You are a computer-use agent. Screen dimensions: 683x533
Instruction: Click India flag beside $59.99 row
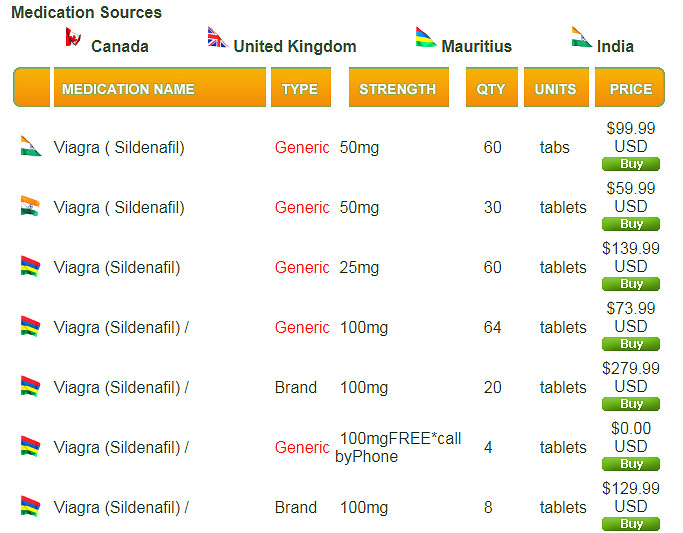click(30, 206)
